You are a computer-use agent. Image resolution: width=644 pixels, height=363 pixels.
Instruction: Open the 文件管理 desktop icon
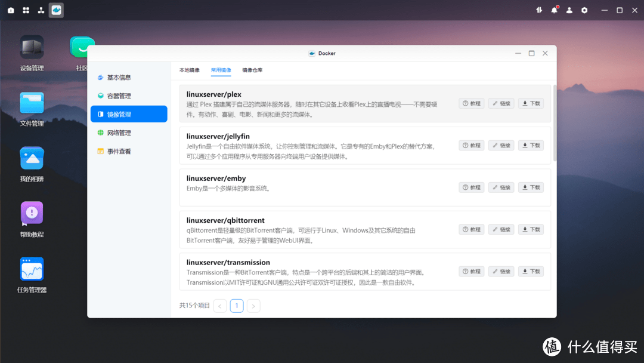click(32, 109)
